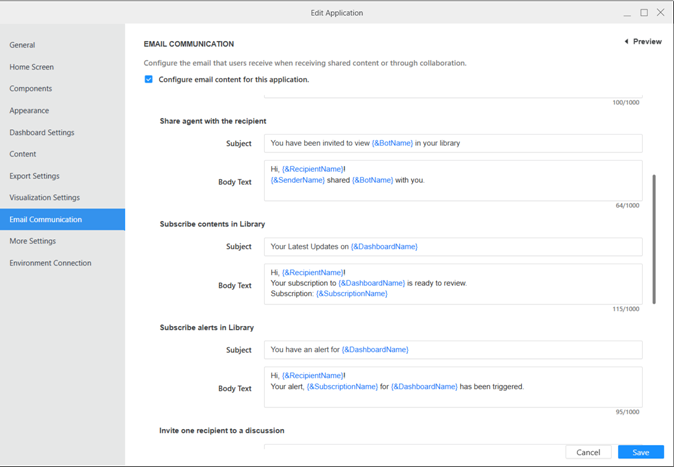
Task: Open Visualization Settings in sidebar
Action: pos(45,198)
